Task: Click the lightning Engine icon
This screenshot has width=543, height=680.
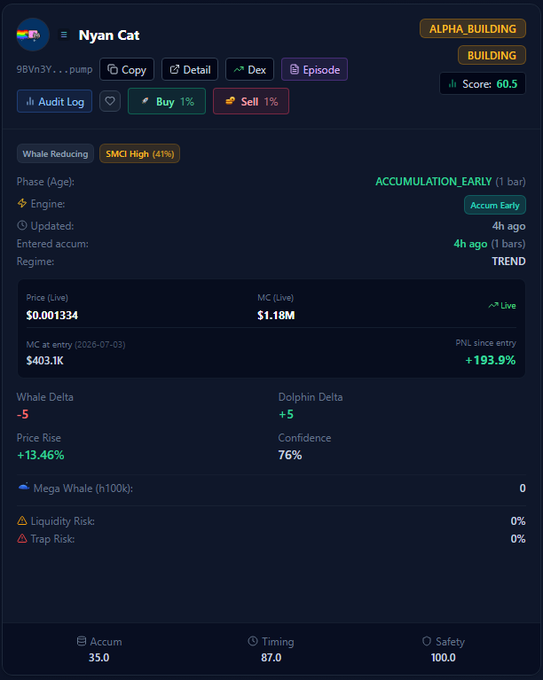Action: tap(22, 203)
